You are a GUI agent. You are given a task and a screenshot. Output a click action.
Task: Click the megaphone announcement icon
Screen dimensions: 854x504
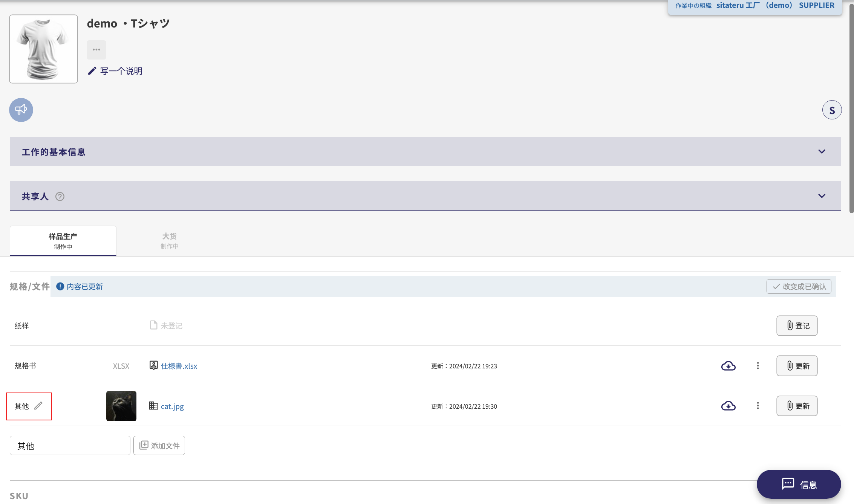pyautogui.click(x=21, y=110)
